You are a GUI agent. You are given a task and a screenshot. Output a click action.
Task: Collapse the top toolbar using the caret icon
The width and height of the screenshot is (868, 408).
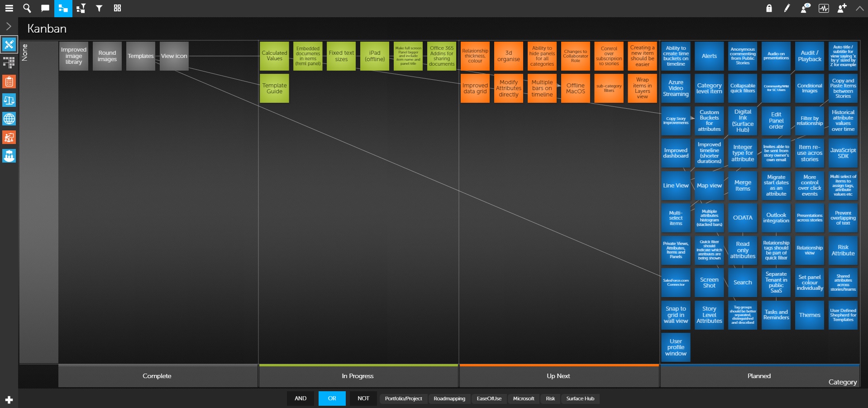(x=859, y=8)
